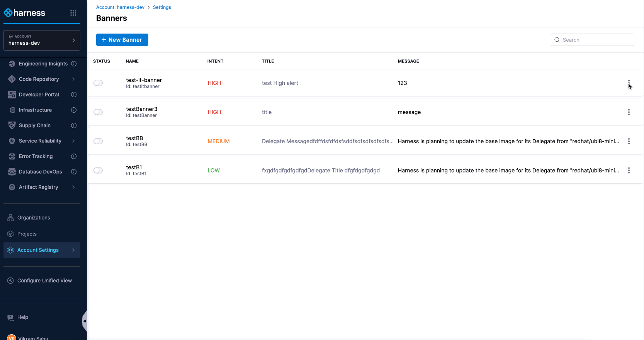This screenshot has width=644, height=340.
Task: Expand the Code Repository submenu chevron
Action: coord(73,79)
